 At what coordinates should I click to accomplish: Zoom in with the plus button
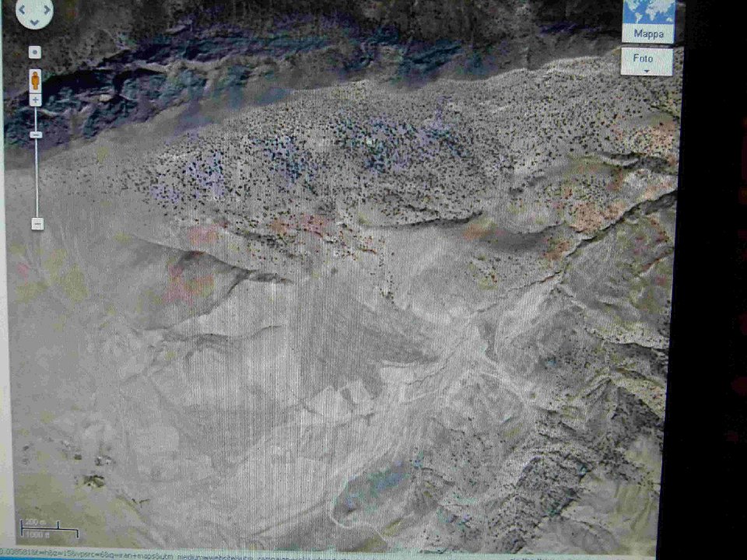36,100
